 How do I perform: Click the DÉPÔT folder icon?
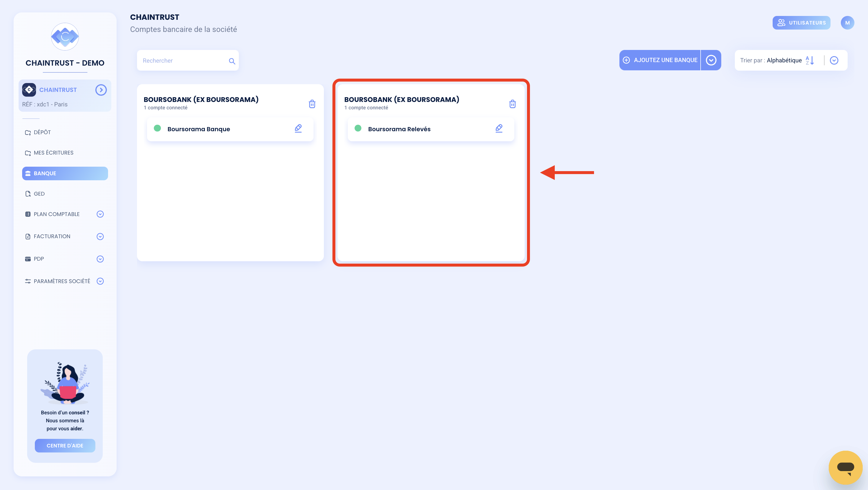tap(28, 132)
